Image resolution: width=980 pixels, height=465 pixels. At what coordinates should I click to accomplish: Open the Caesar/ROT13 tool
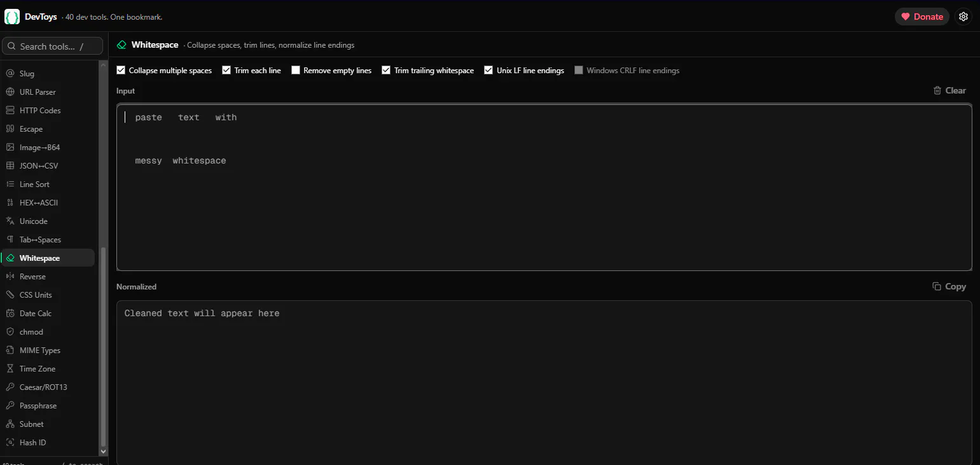pyautogui.click(x=48, y=387)
